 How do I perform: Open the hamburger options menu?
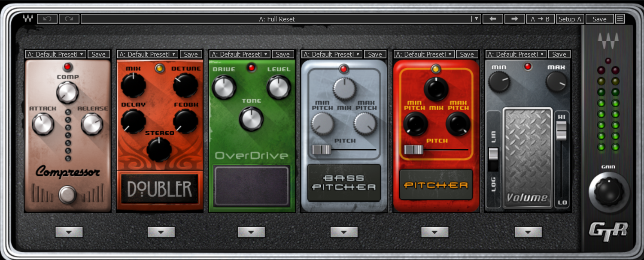[x=620, y=19]
